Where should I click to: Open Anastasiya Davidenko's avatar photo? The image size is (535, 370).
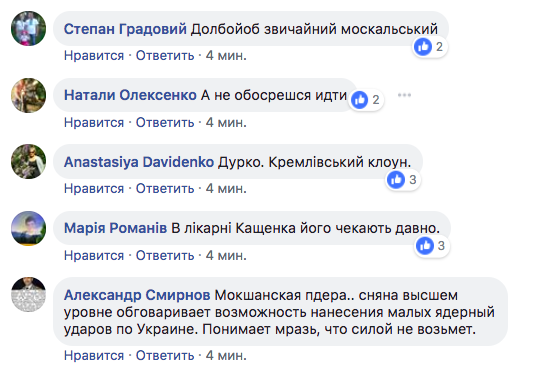pos(28,161)
